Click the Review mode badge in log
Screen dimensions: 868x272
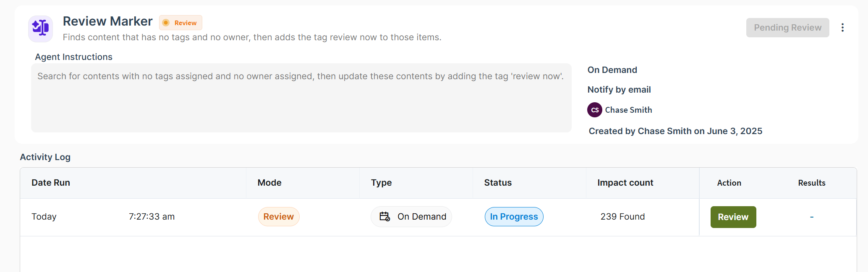click(279, 217)
